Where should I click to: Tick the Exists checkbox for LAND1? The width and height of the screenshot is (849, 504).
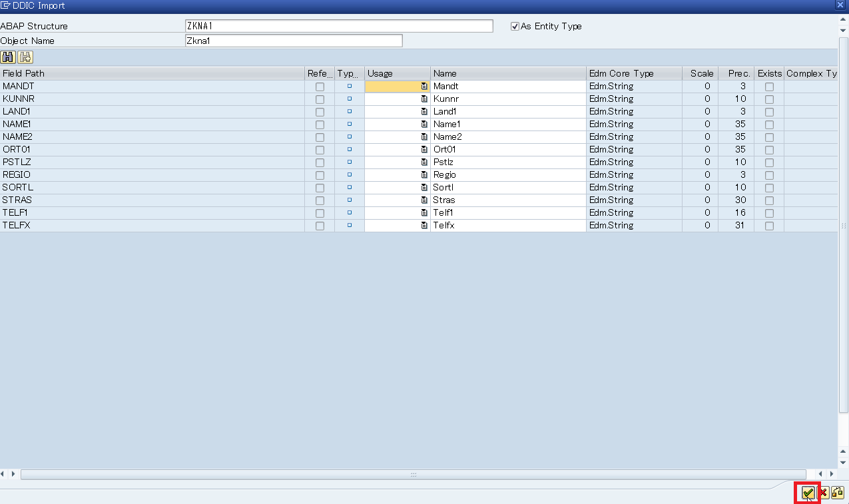point(769,112)
